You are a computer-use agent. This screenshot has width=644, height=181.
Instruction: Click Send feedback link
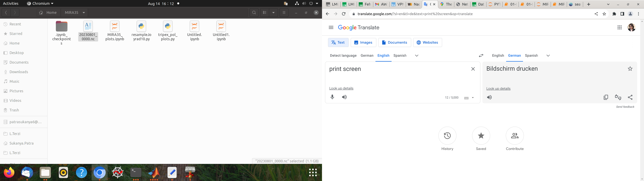tap(625, 107)
